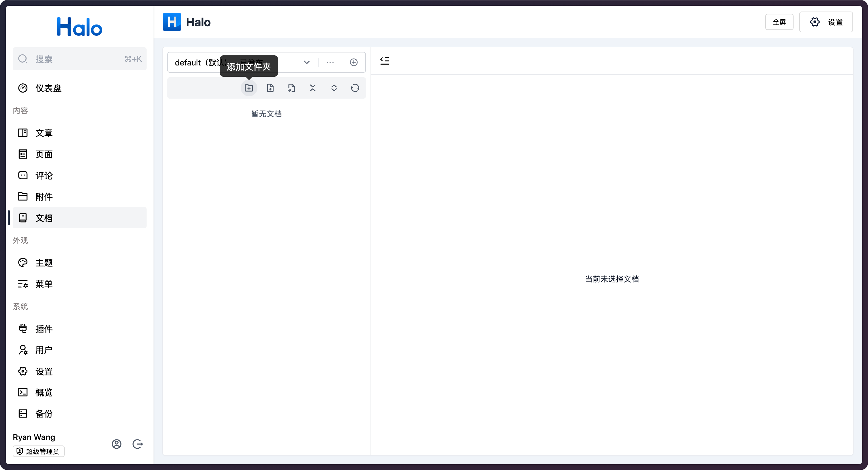
Task: Click the circled plus add project icon
Action: pos(353,62)
